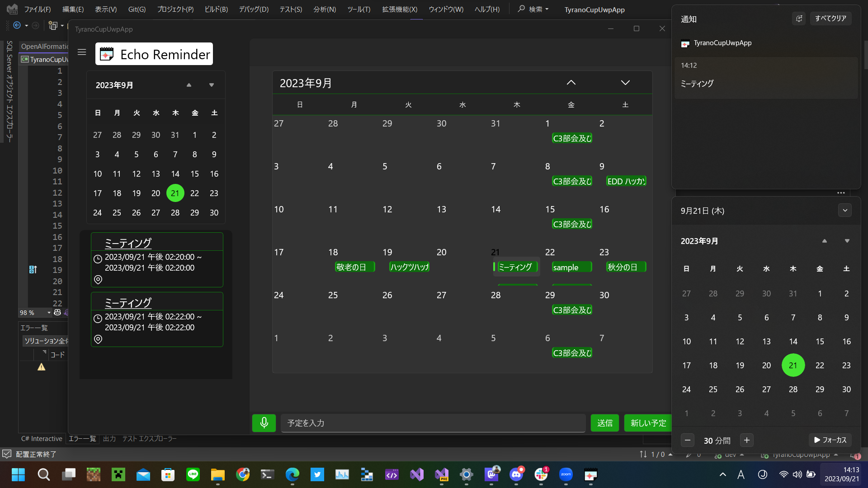Increase focus session minutes with plus button
Screen dimensions: 868x488
pyautogui.click(x=746, y=440)
